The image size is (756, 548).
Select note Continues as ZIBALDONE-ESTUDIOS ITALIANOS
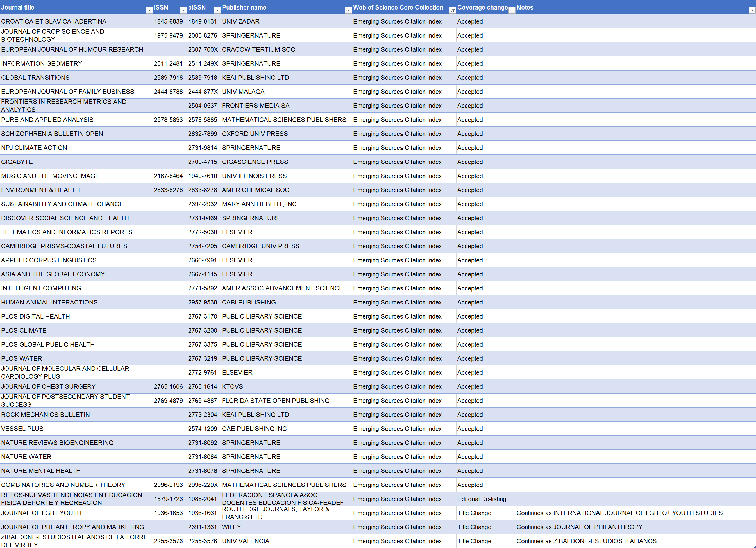click(635, 541)
